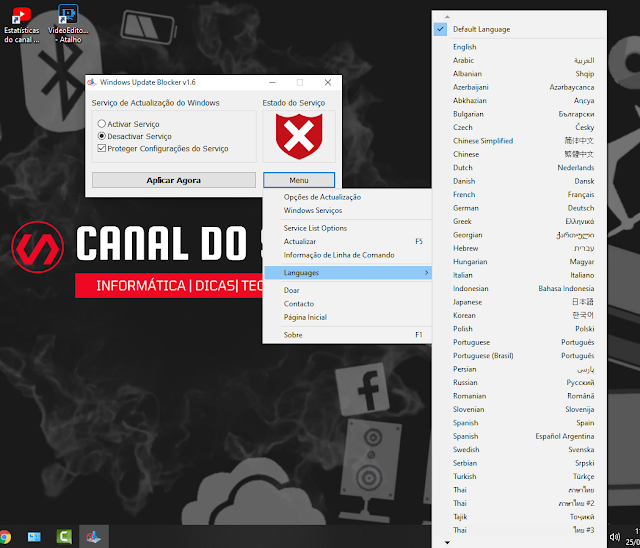Click the Menu button
The height and width of the screenshot is (548, 640).
(299, 180)
